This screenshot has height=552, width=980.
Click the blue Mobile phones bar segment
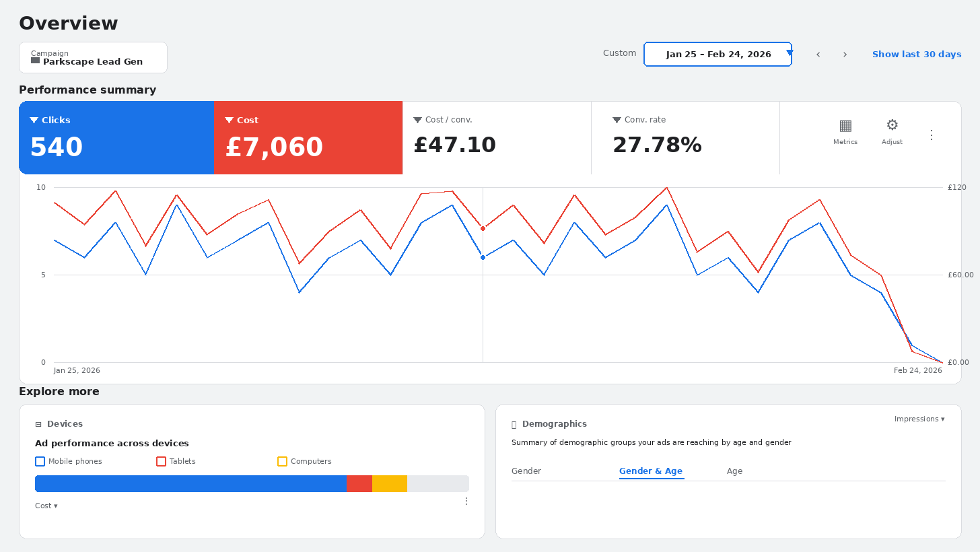tap(190, 483)
